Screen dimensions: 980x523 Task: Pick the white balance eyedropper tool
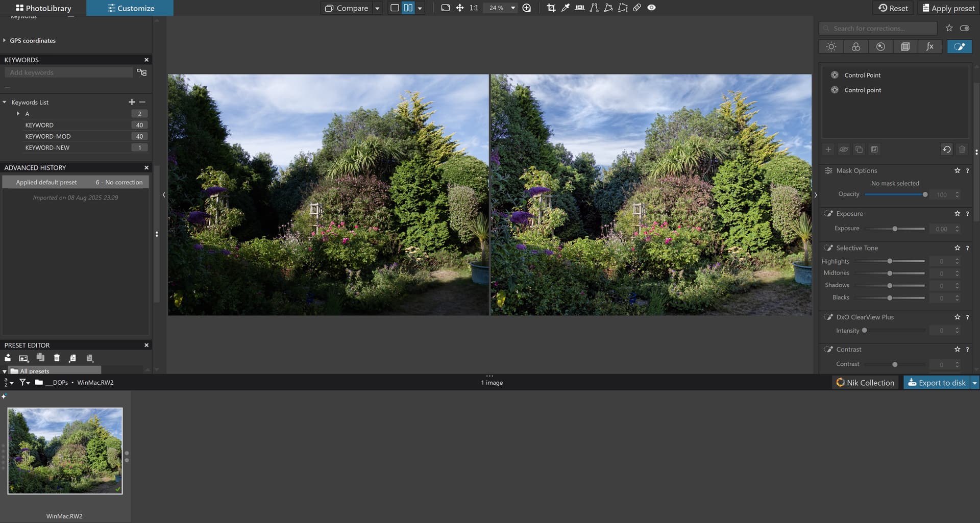(x=565, y=8)
